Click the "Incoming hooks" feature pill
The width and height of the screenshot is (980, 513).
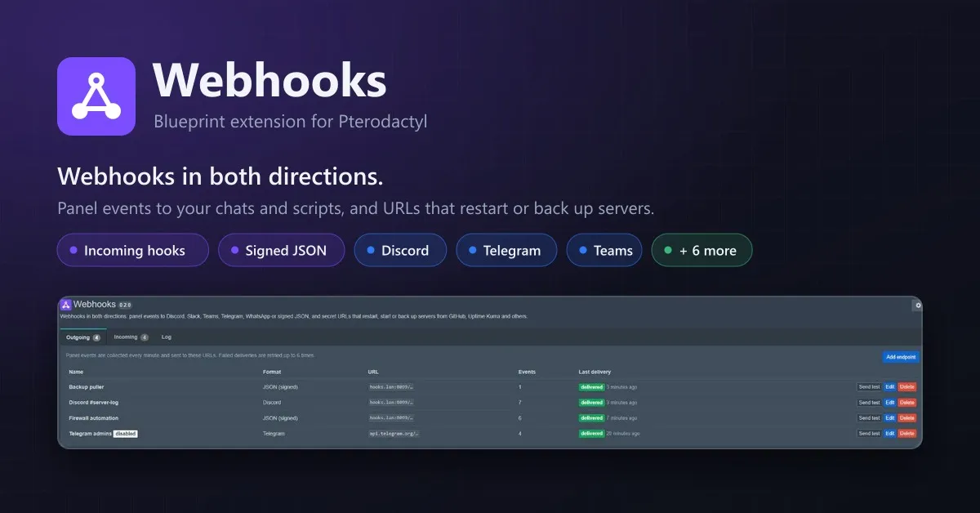point(133,251)
